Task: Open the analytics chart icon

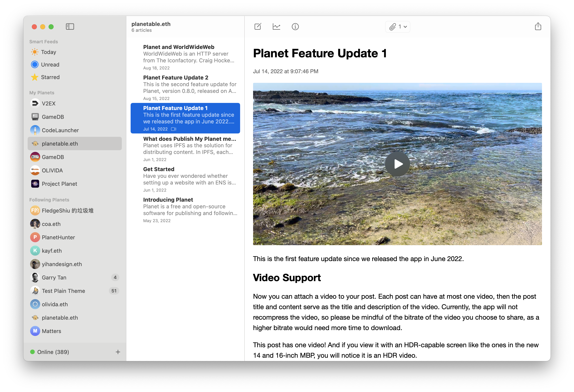Action: tap(276, 27)
